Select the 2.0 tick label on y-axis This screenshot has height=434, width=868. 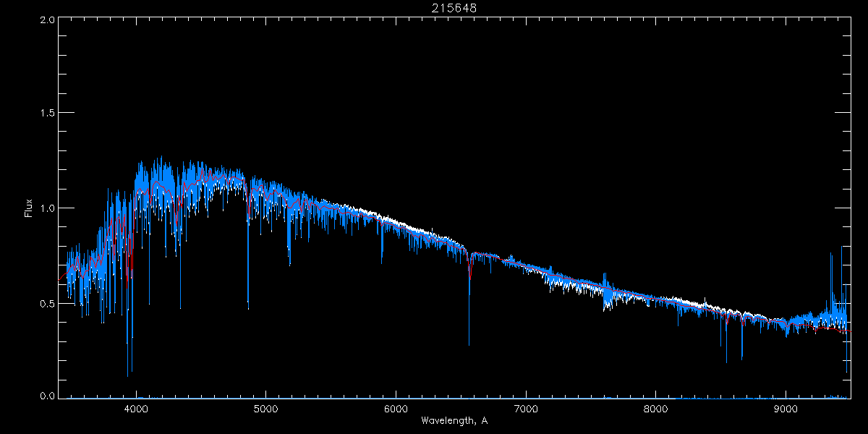pyautogui.click(x=48, y=20)
